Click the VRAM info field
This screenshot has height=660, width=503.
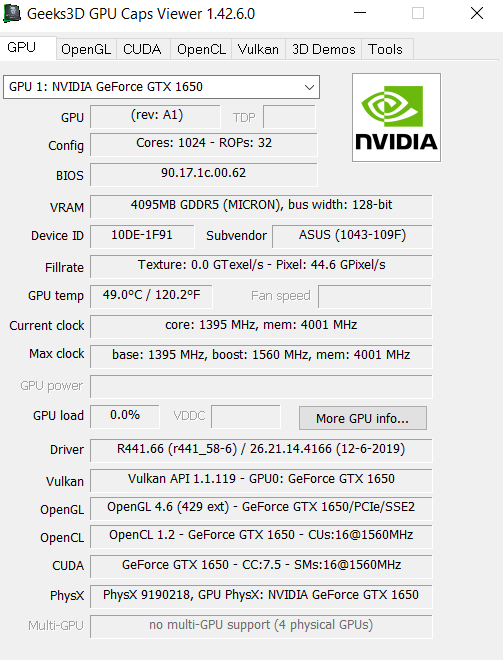click(x=261, y=206)
